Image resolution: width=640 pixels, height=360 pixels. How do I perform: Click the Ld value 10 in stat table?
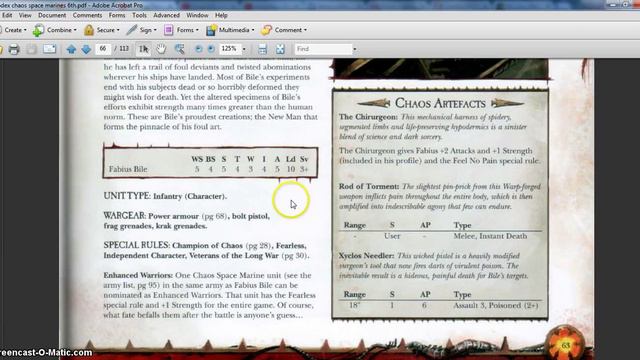(x=291, y=169)
